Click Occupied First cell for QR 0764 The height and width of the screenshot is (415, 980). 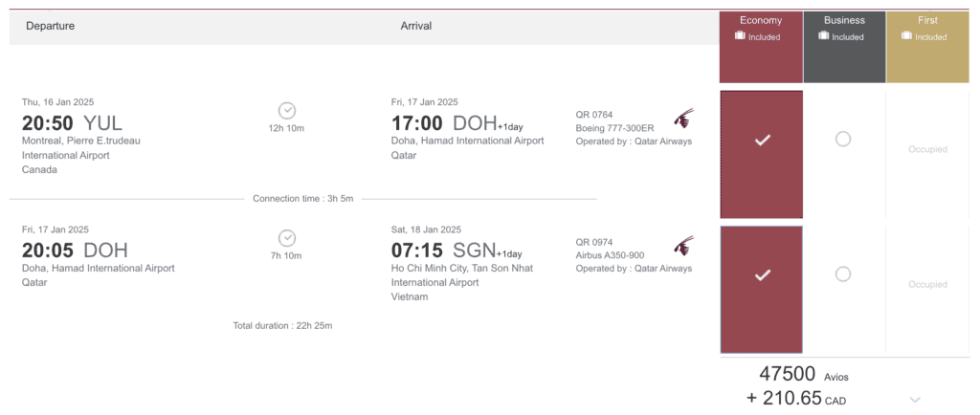click(927, 150)
